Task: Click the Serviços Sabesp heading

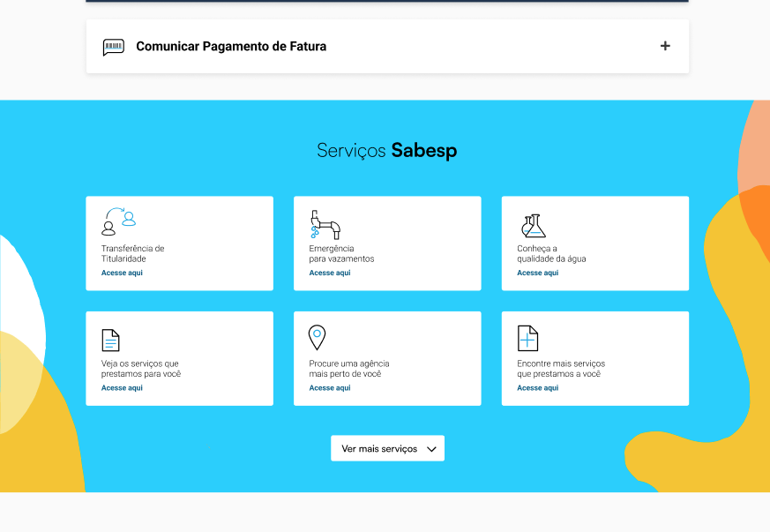Action: click(386, 151)
